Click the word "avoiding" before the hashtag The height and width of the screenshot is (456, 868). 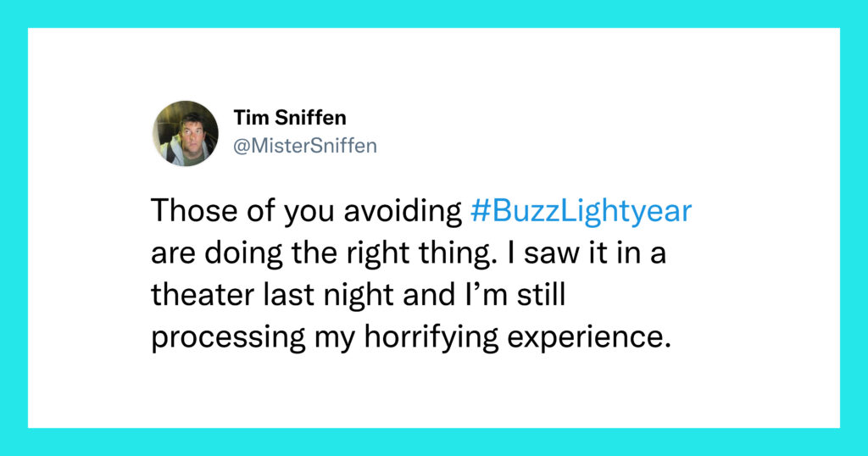(403, 210)
